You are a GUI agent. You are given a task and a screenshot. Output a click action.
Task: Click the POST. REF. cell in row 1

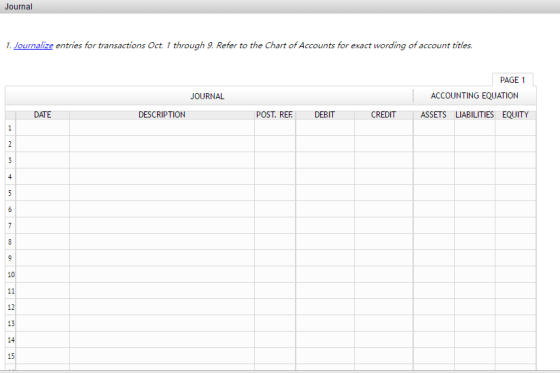coord(275,128)
